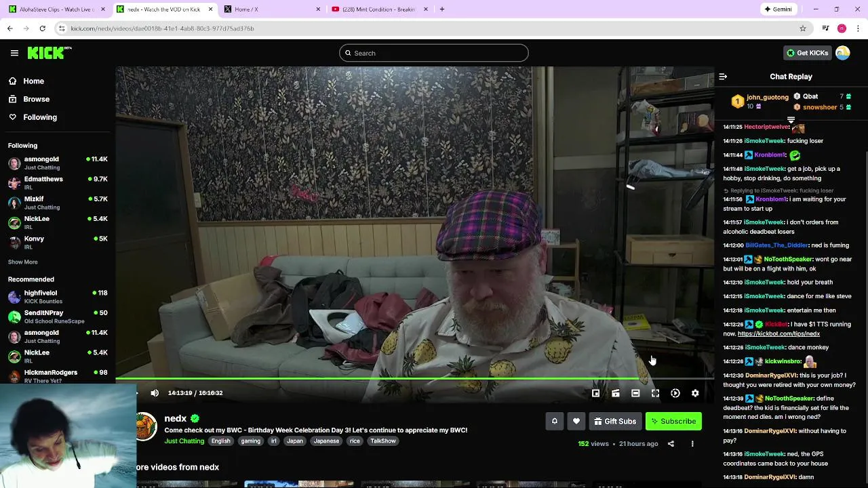Expand the leaderboard arrow below gifters
The width and height of the screenshot is (868, 488).
[x=791, y=120]
